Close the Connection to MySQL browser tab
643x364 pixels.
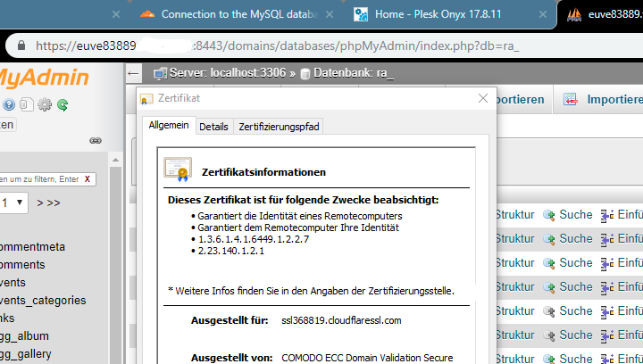tap(330, 14)
